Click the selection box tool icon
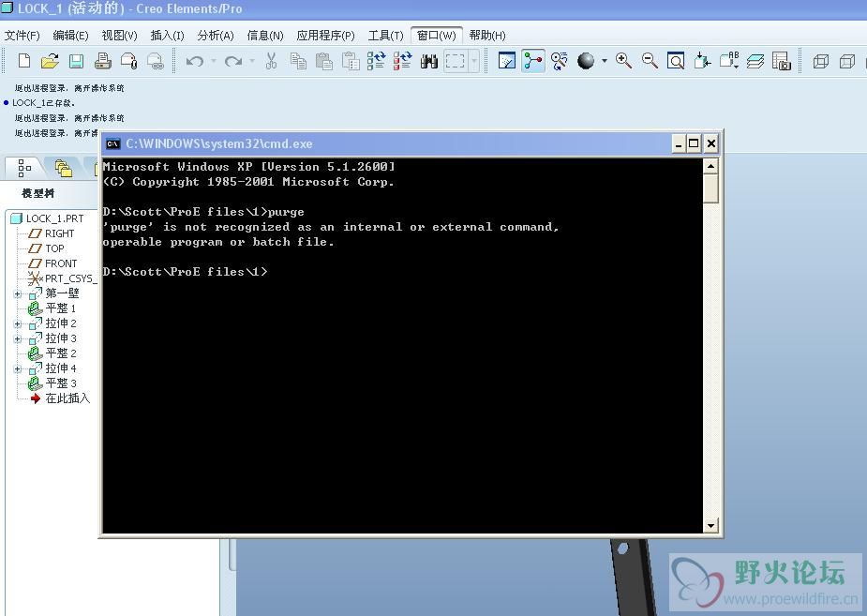Image resolution: width=867 pixels, height=616 pixels. coord(456,61)
